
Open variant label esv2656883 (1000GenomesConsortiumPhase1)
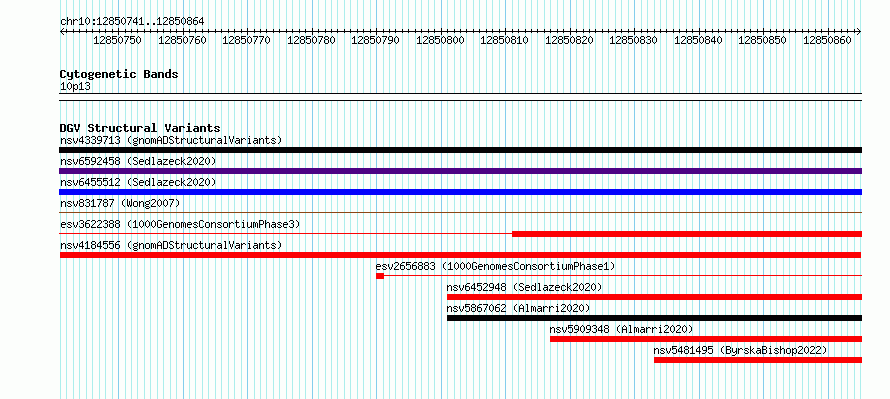point(496,266)
